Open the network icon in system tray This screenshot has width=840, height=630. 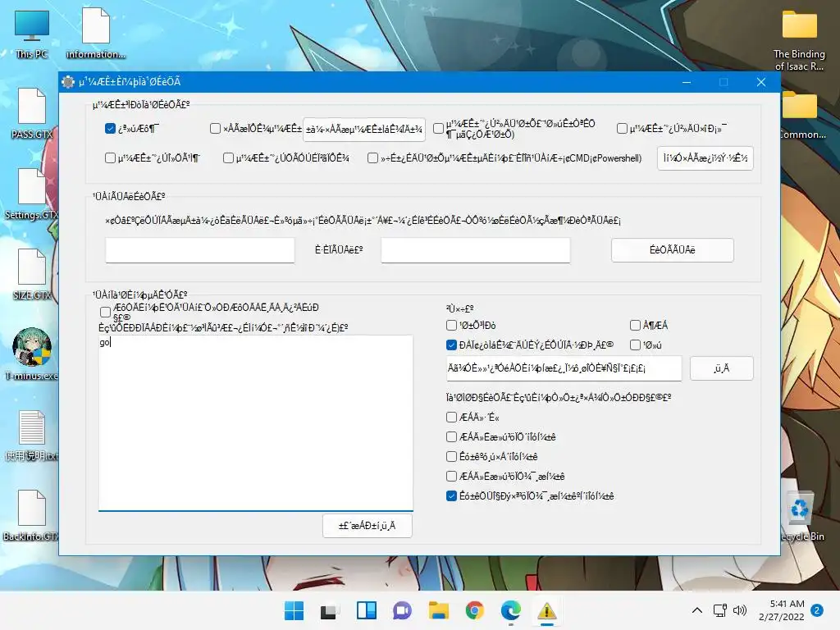click(719, 610)
